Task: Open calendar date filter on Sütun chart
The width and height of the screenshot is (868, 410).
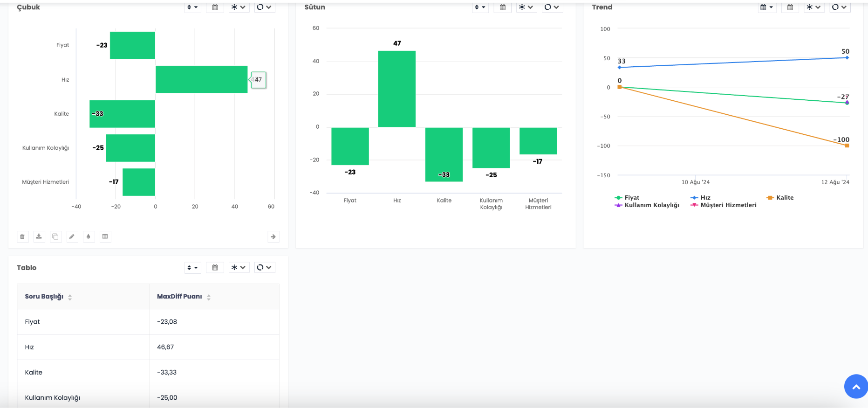Action: 503,7
